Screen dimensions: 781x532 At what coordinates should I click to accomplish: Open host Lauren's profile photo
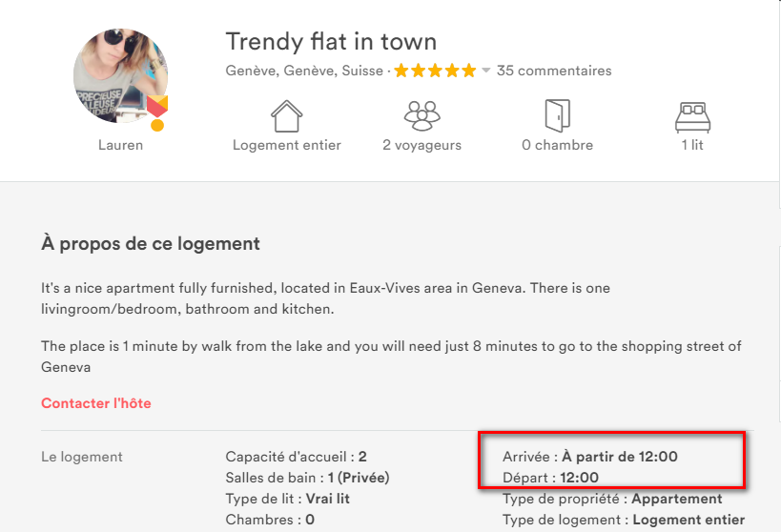(120, 76)
